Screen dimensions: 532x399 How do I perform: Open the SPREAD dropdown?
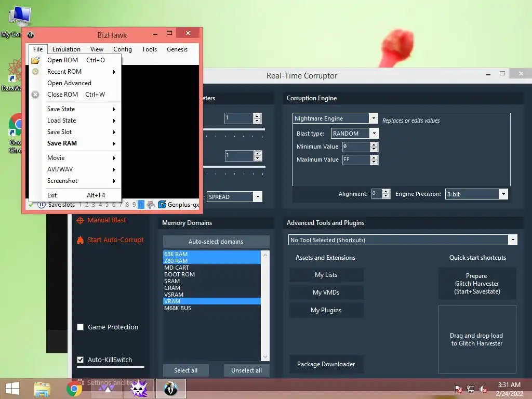(258, 197)
